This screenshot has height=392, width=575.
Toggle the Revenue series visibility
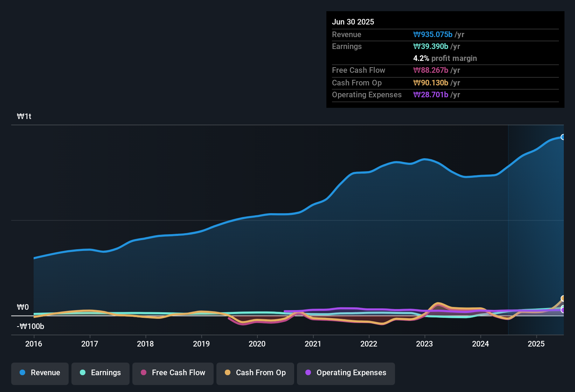[40, 373]
